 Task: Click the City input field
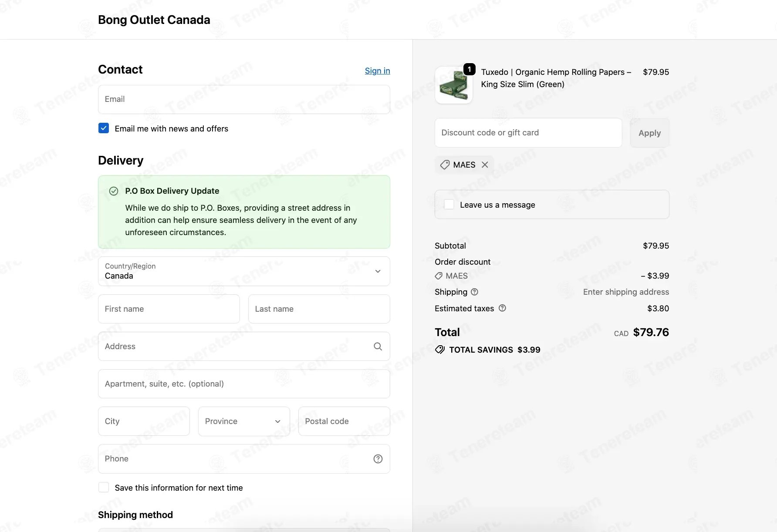(144, 421)
